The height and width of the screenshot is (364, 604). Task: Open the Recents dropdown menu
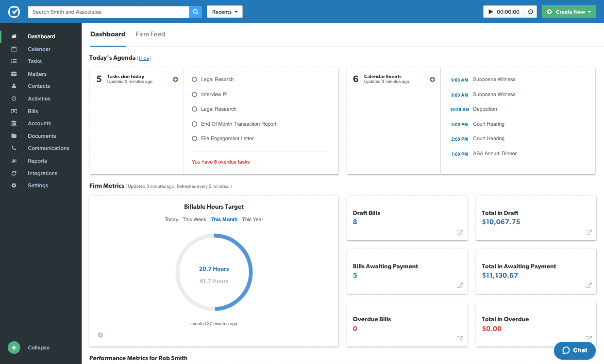click(x=224, y=12)
